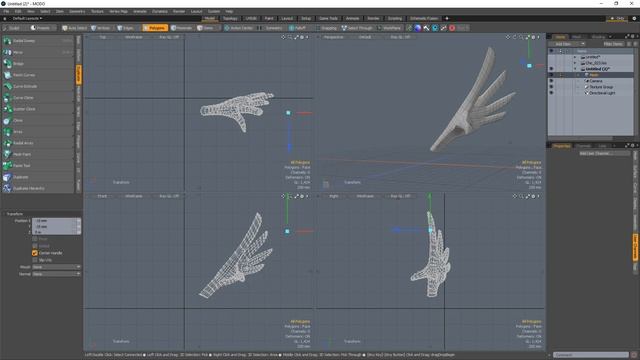Image resolution: width=640 pixels, height=360 pixels.
Task: Click the Wireframe label in the Front viewport
Action: pyautogui.click(x=133, y=196)
